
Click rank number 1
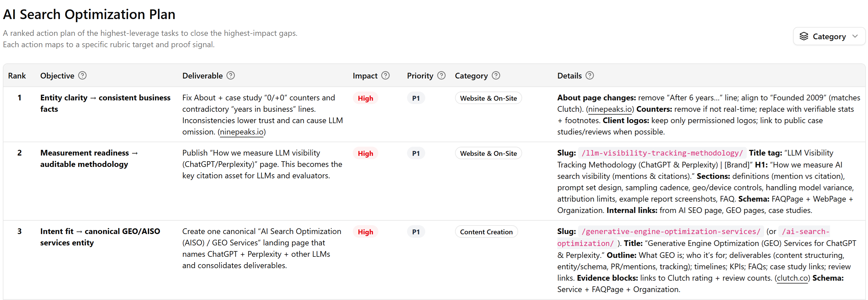tap(20, 98)
